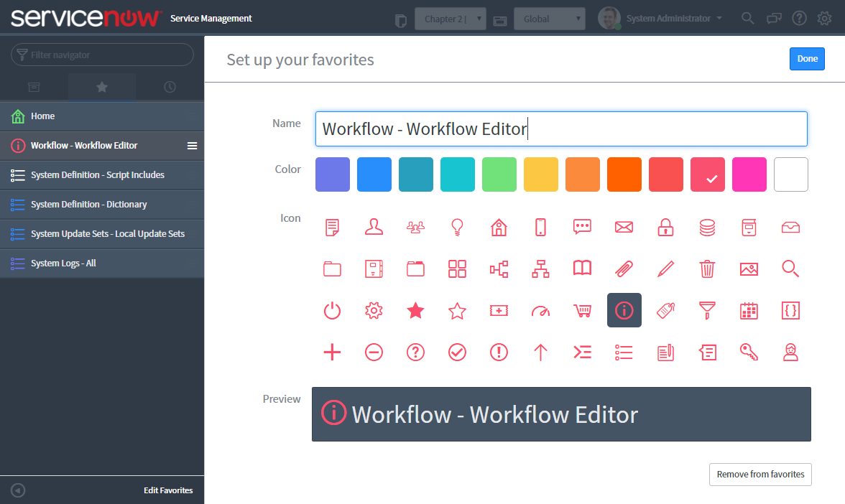
Task: Switch to the history clock tab
Action: 170,87
